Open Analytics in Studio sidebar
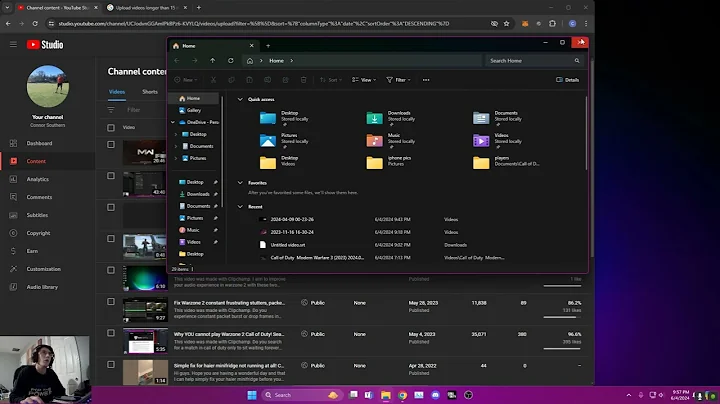This screenshot has width=720, height=404. tap(37, 179)
